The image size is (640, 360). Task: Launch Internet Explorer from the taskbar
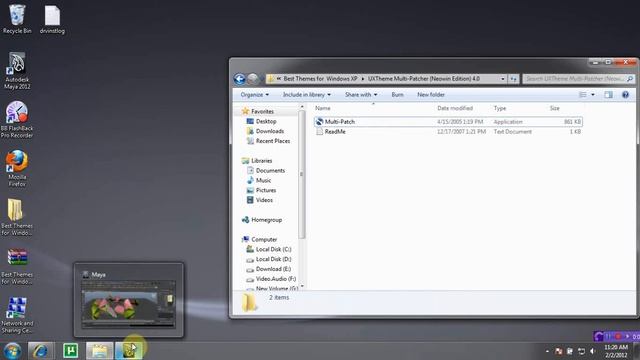40,351
